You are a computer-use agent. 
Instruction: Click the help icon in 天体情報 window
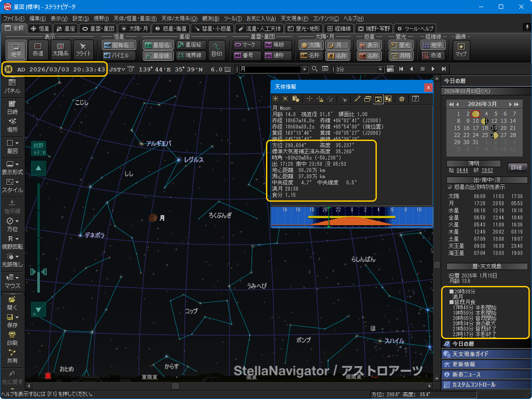pyautogui.click(x=415, y=99)
